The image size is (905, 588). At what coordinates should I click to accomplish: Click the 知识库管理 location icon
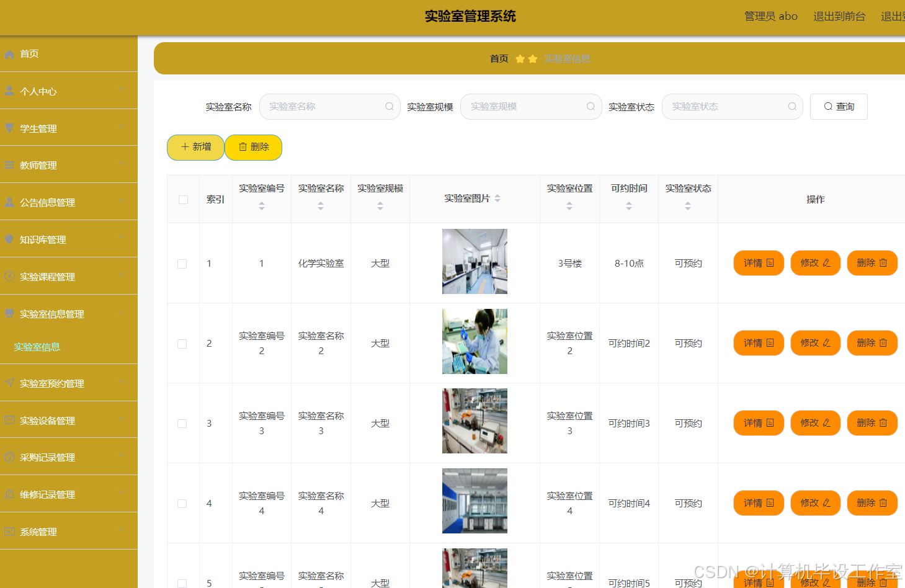point(9,239)
